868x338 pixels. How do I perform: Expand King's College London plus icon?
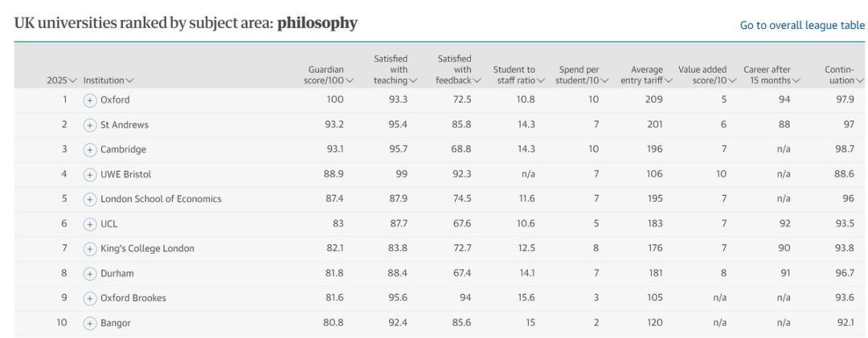(90, 249)
